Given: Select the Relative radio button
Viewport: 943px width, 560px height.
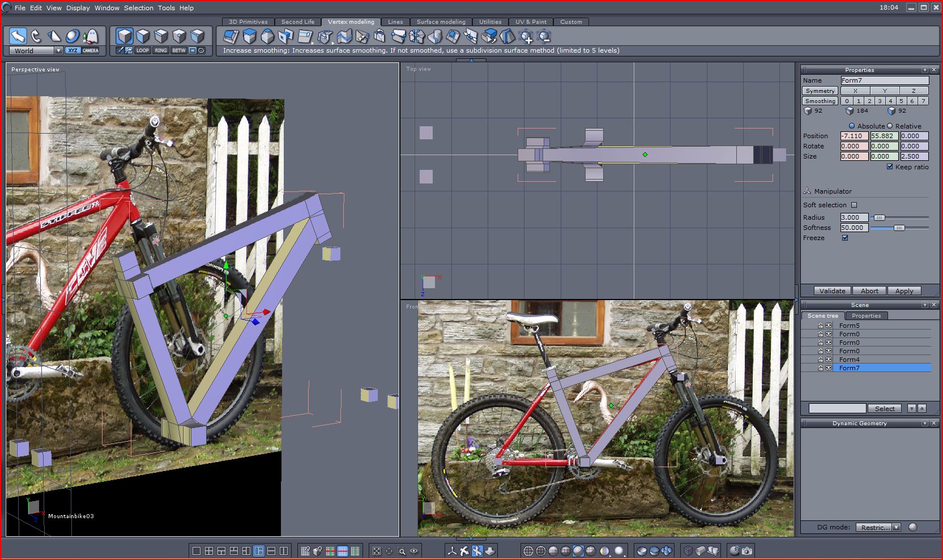Looking at the screenshot, I should [890, 126].
